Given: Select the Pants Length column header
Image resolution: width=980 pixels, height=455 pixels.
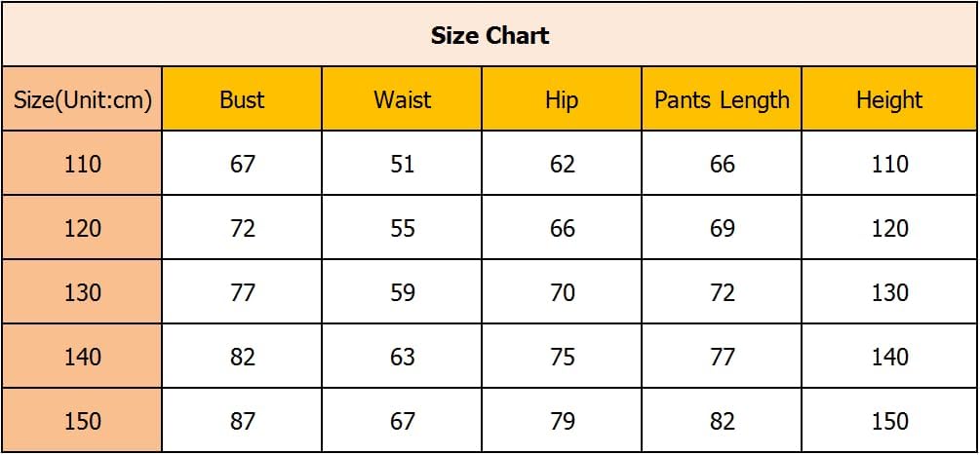Looking at the screenshot, I should [x=722, y=99].
